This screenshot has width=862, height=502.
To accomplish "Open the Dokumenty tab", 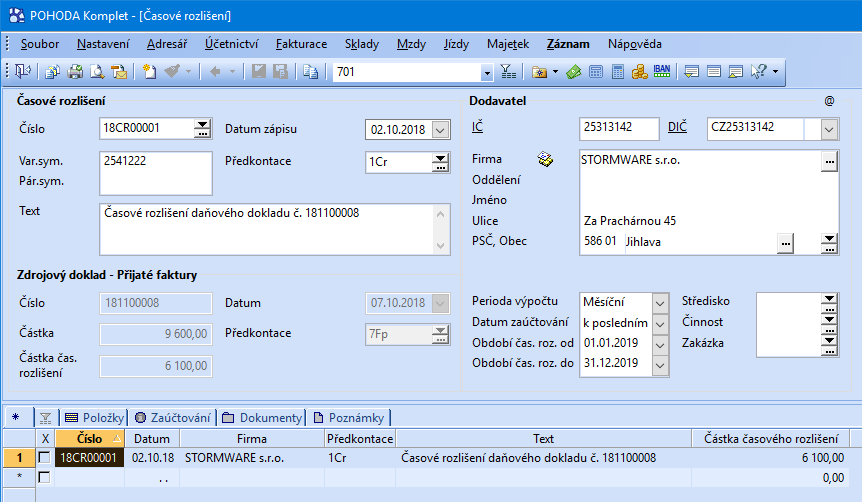I will (262, 417).
